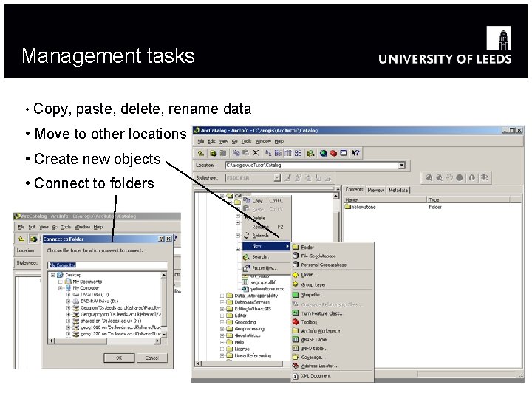This screenshot has width=532, height=399.
Task: Click the Full Extent globe icon on geography toolbar
Action: (460, 178)
